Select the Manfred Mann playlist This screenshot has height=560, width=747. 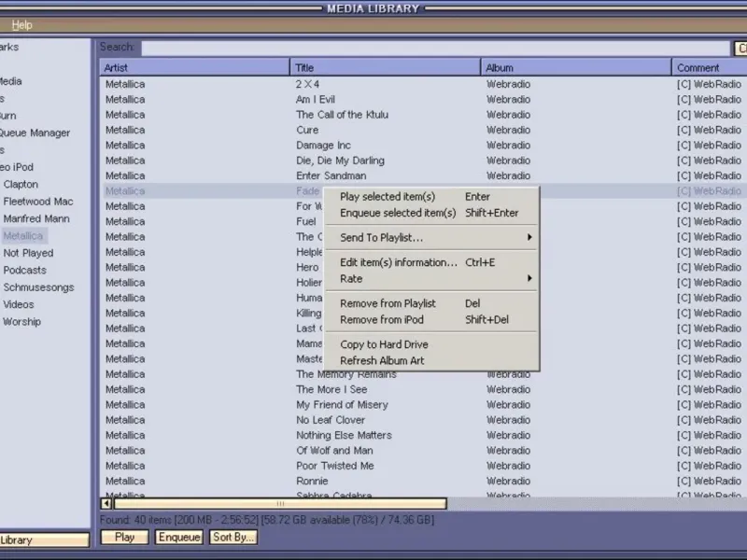pyautogui.click(x=36, y=218)
